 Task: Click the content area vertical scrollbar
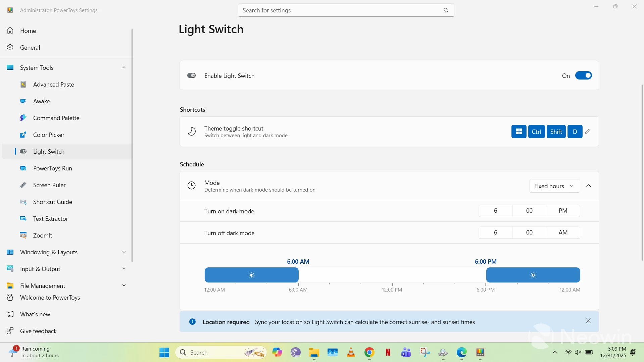point(642,172)
